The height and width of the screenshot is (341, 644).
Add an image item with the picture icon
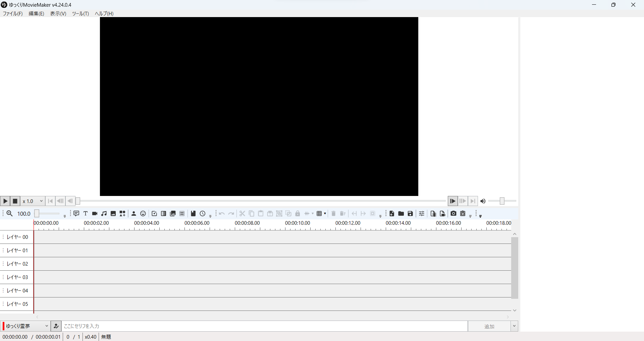tap(113, 214)
